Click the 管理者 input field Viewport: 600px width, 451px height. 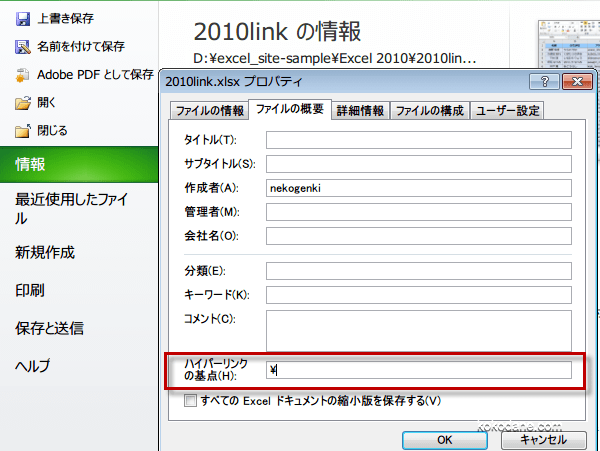click(419, 212)
